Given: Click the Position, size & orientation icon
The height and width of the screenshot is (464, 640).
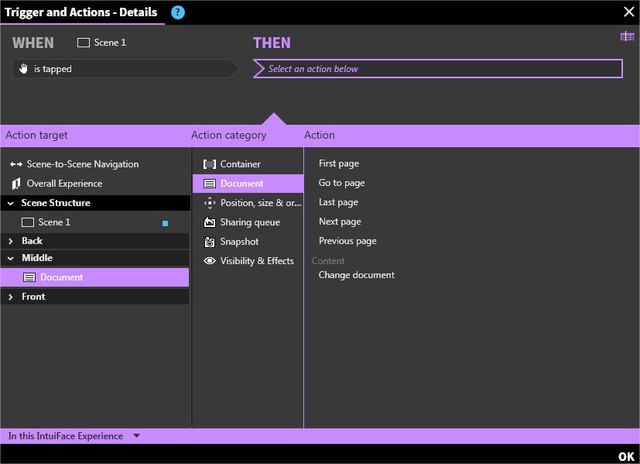Looking at the screenshot, I should click(x=209, y=203).
